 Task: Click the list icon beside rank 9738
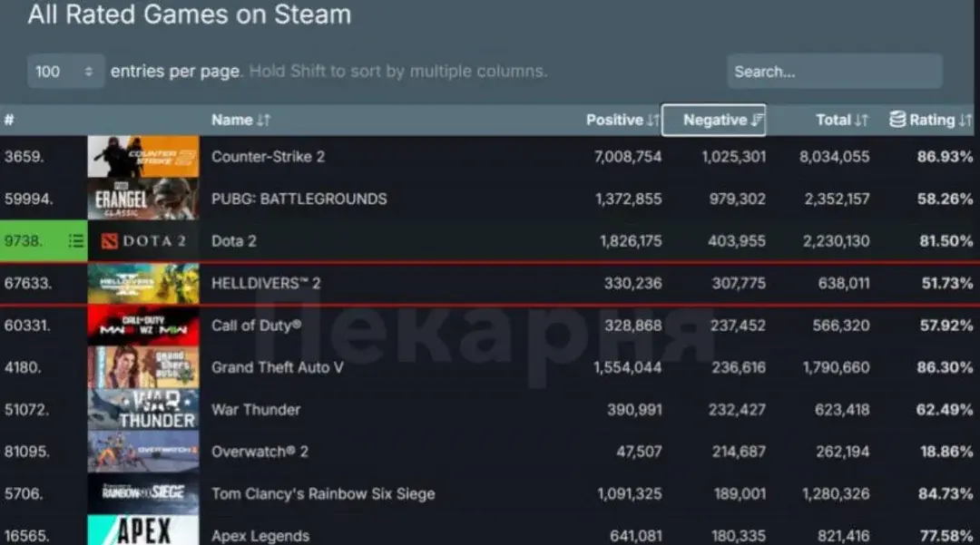click(76, 241)
